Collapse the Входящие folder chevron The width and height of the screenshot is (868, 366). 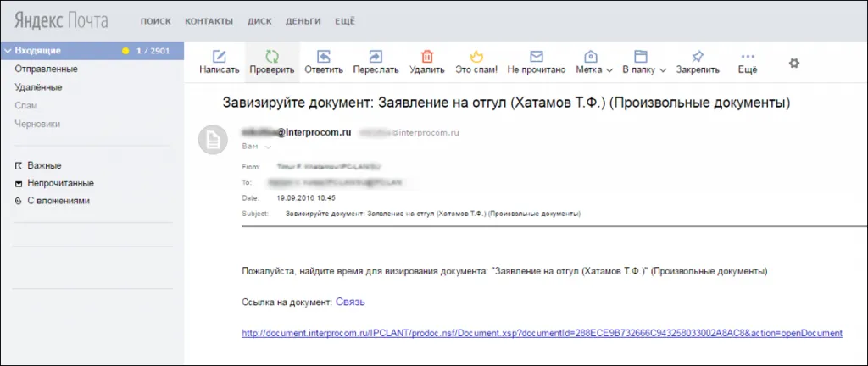[x=8, y=51]
